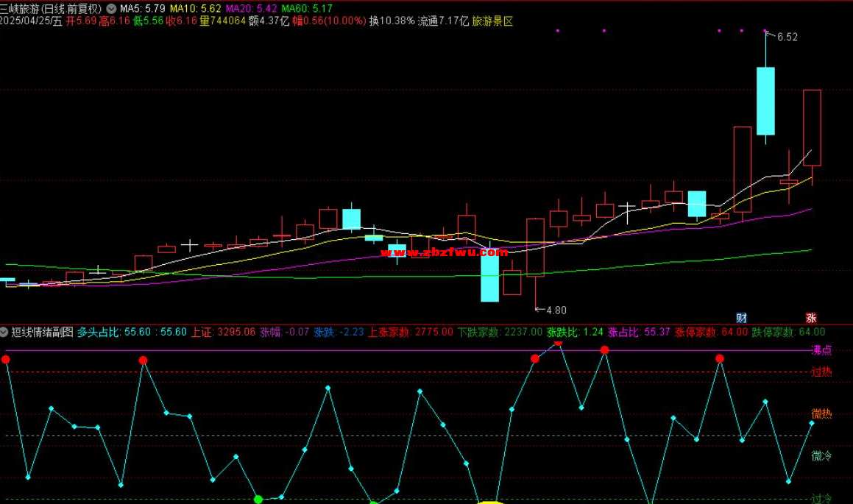Screen dimensions: 853x504
Task: Click the 下跌家数: 2237.00 value
Action: point(500,332)
